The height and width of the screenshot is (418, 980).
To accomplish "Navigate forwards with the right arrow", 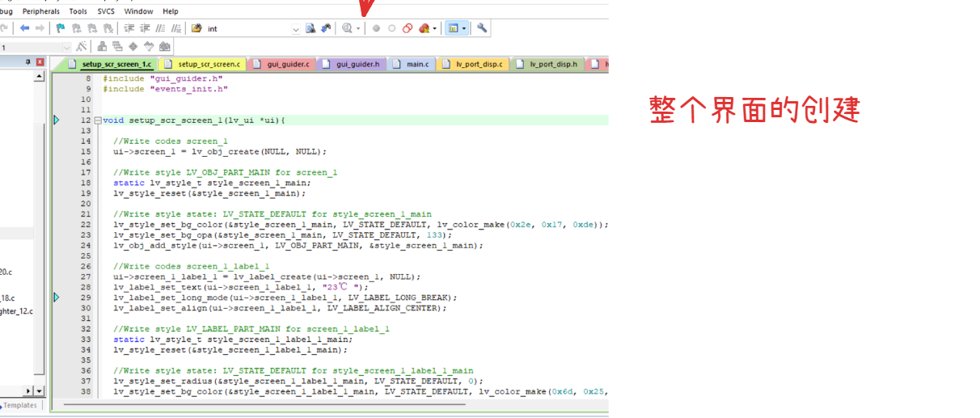I will (39, 28).
